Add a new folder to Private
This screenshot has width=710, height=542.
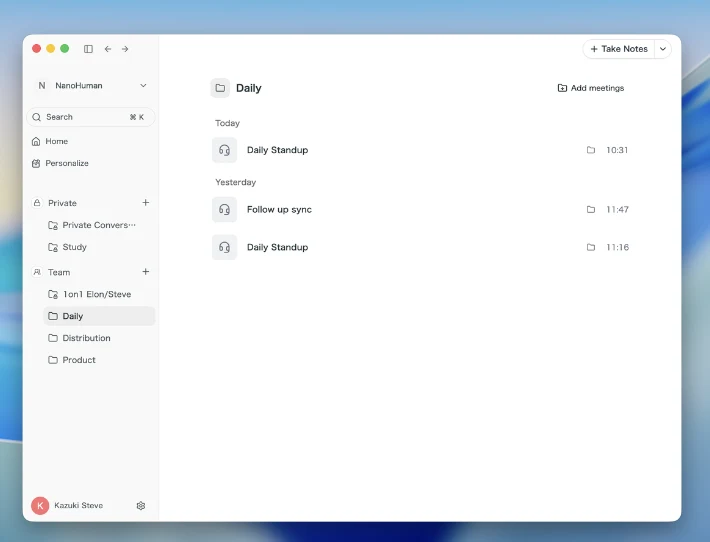pyautogui.click(x=145, y=202)
